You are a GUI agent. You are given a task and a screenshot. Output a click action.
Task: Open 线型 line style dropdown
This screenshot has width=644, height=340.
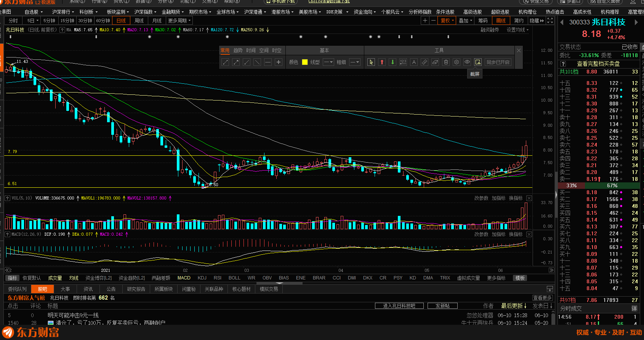coord(328,62)
